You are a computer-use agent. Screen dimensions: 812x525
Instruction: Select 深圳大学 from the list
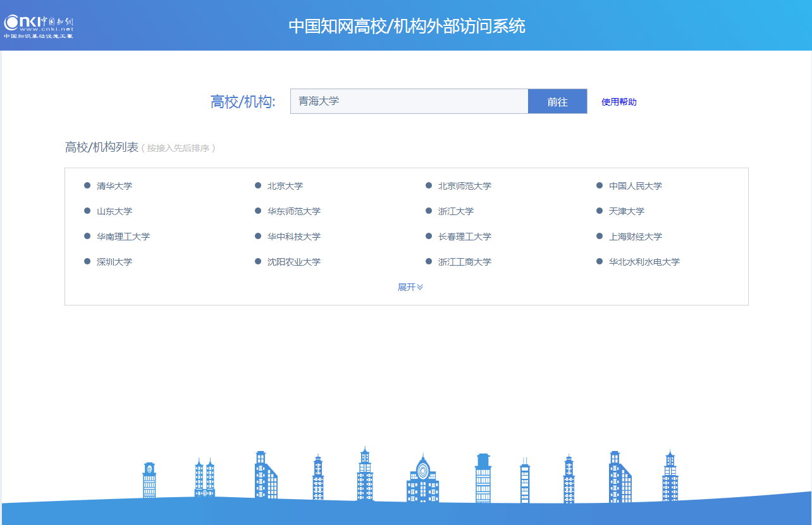pos(114,262)
